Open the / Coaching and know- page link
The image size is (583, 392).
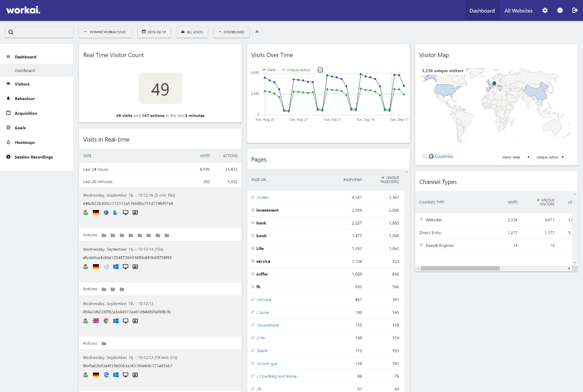(x=277, y=376)
